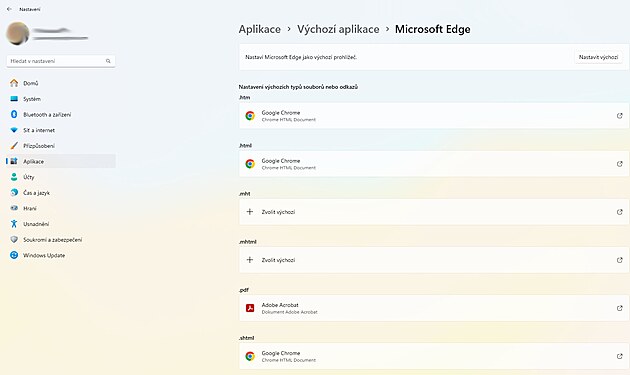Click the Adobe Acrobat icon under .pdf
The width and height of the screenshot is (630, 375).
[250, 308]
